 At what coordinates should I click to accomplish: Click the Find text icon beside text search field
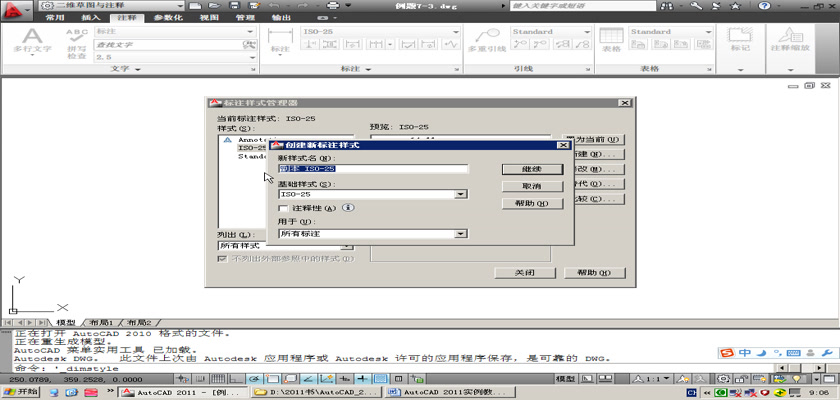coord(249,44)
